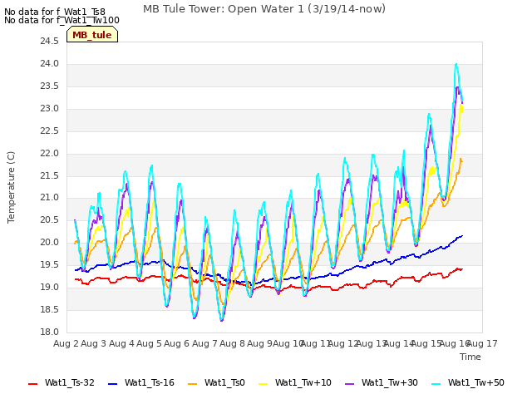Screen dimensions: 532x399
Task: Click the 19.5 y-axis tick label
Action: pos(50,264)
